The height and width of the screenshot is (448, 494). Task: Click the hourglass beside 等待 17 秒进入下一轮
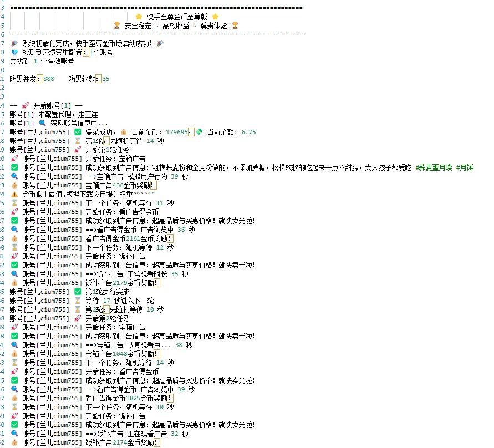pos(78,301)
